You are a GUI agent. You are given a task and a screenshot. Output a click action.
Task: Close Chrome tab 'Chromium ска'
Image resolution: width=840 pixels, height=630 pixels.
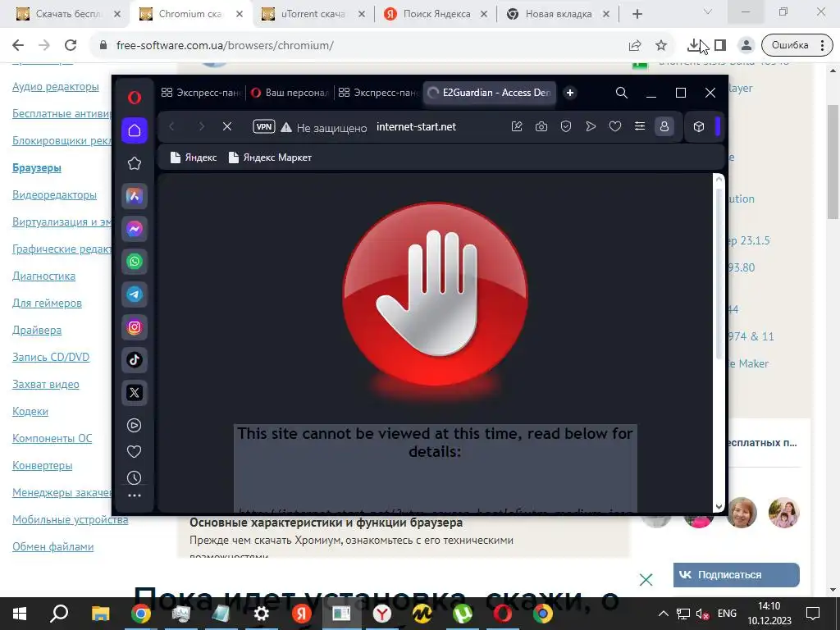[240, 15]
